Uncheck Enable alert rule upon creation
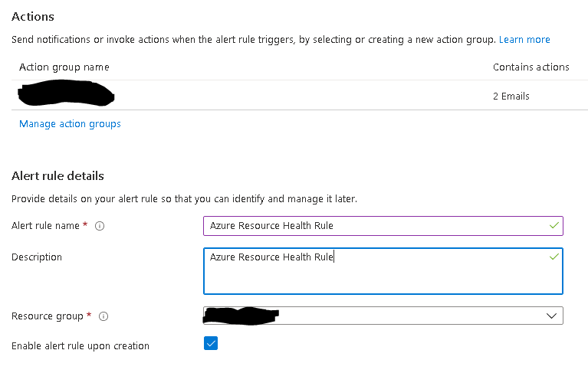 [x=211, y=343]
